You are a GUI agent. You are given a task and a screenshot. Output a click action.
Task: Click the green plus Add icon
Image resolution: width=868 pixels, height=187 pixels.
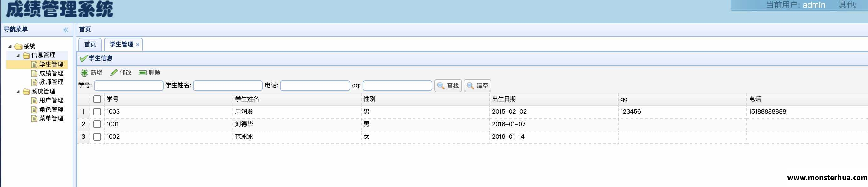(x=84, y=72)
